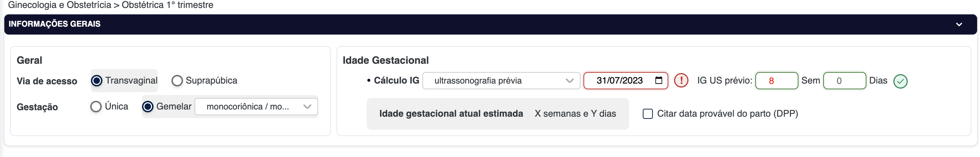This screenshot has height=157, width=980.
Task: Click the Idade Gestacional section heading
Action: pyautogui.click(x=385, y=60)
